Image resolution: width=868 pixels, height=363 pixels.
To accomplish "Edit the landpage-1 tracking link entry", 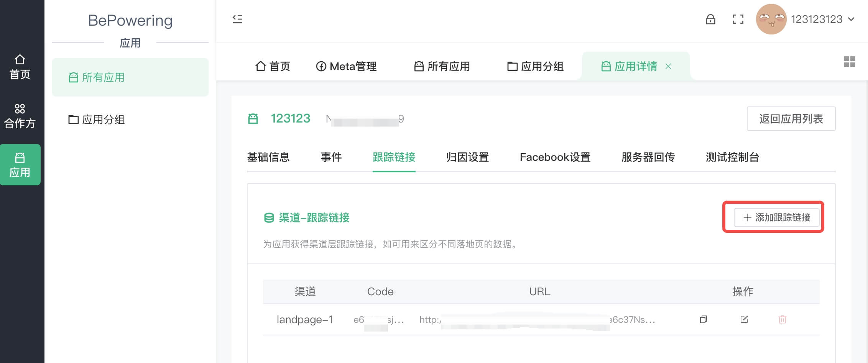I will coord(744,319).
